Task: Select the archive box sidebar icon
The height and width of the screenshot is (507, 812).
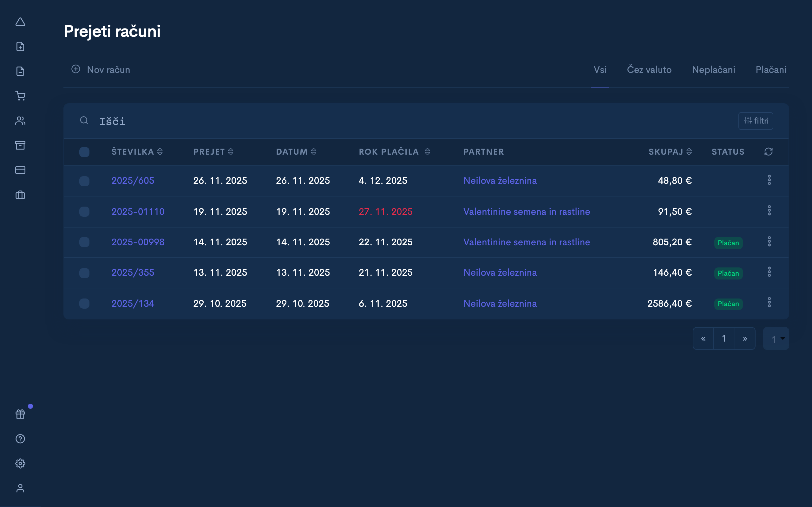Action: (x=21, y=145)
